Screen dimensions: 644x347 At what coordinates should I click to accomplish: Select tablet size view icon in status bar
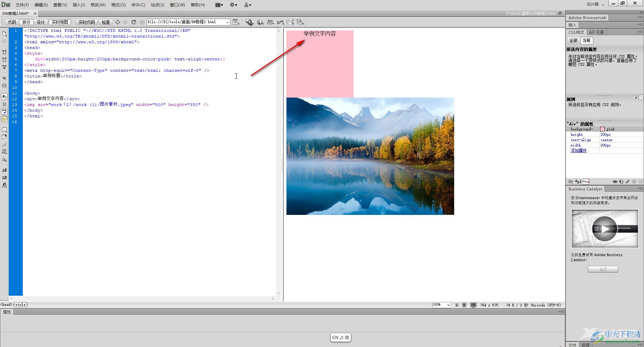(464, 305)
